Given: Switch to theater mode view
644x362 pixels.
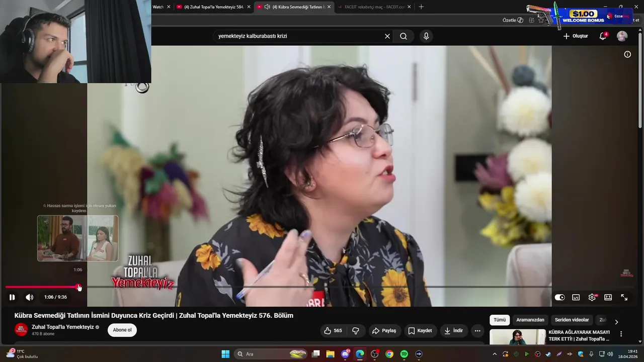Looking at the screenshot, I should click(608, 297).
